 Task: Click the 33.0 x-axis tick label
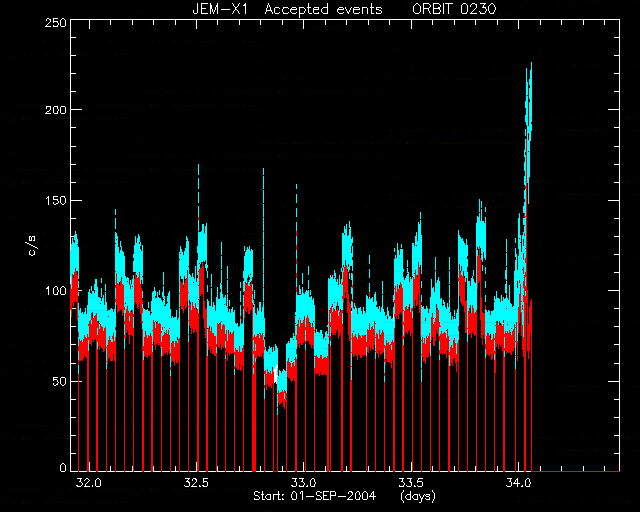click(x=304, y=483)
